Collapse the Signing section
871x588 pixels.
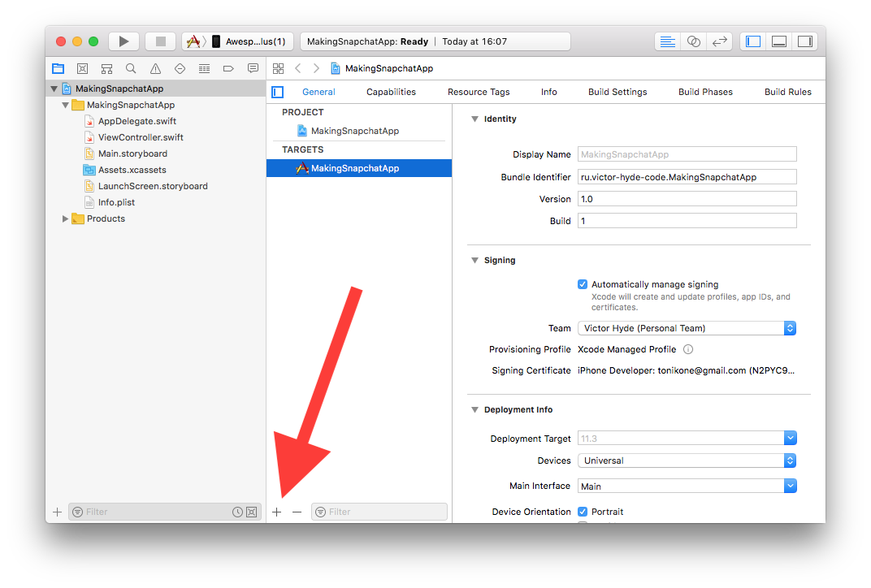click(x=475, y=261)
